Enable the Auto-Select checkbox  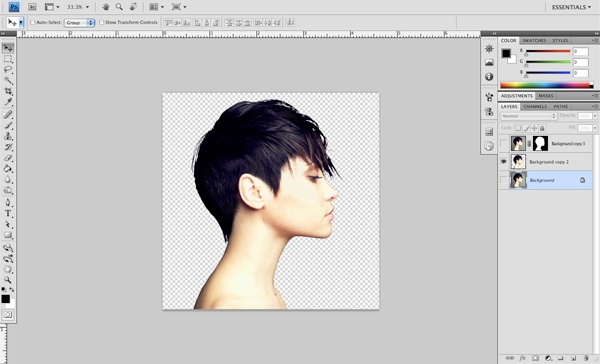point(33,23)
